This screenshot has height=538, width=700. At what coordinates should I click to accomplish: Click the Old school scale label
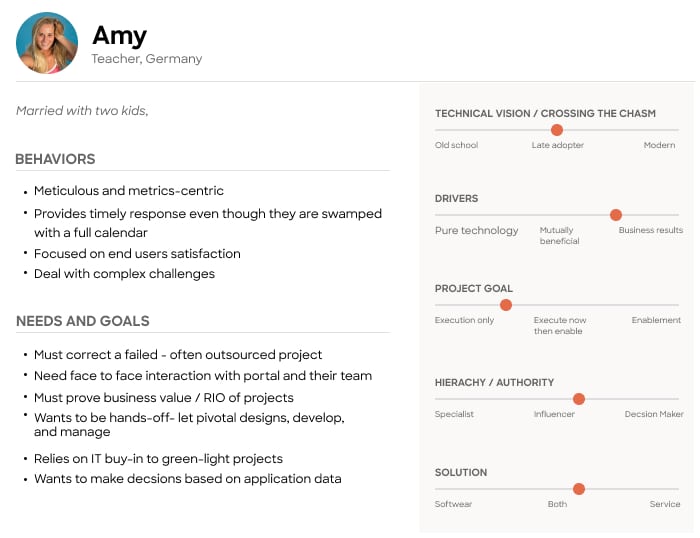point(456,145)
